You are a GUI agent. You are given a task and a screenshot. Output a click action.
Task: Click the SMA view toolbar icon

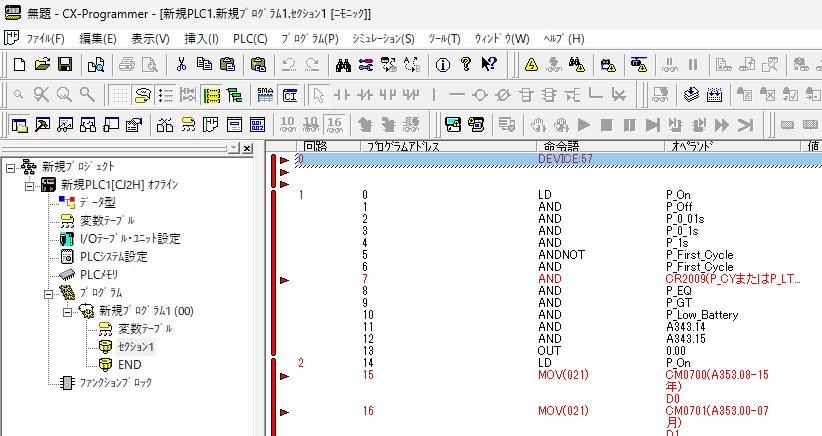[x=265, y=95]
